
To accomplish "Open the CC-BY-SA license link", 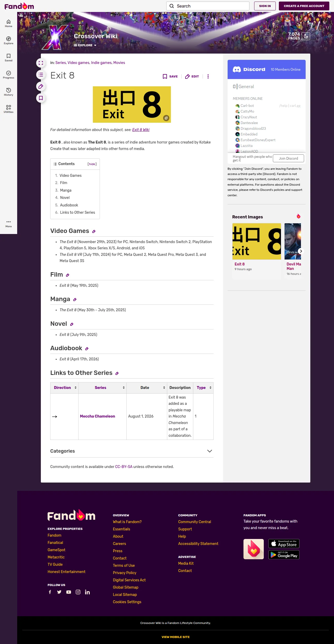I will tap(124, 467).
